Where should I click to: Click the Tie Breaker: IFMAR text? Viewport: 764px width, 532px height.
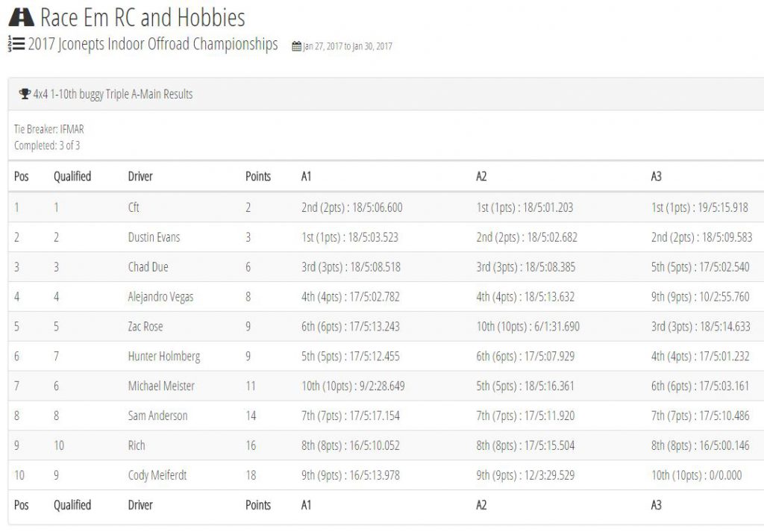coord(48,129)
